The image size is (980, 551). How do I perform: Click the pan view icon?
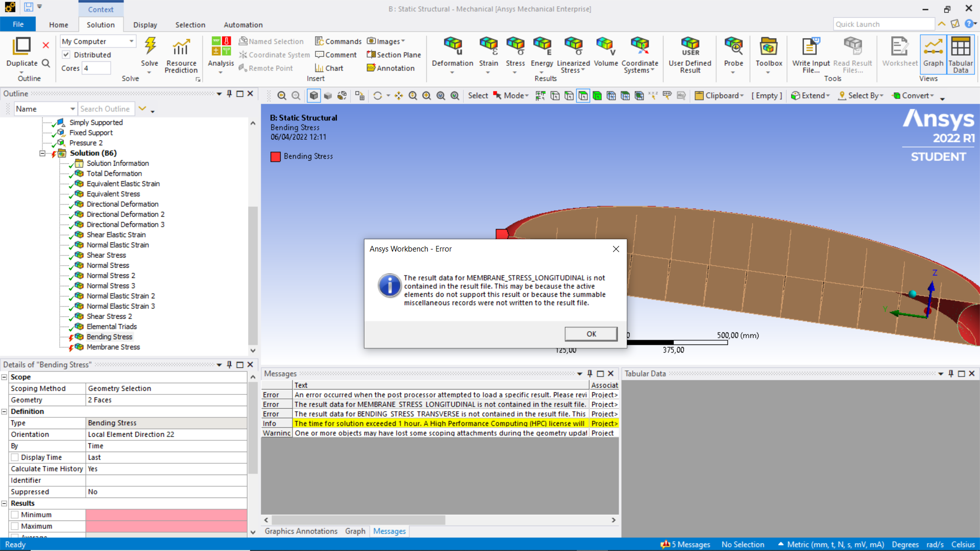[399, 95]
